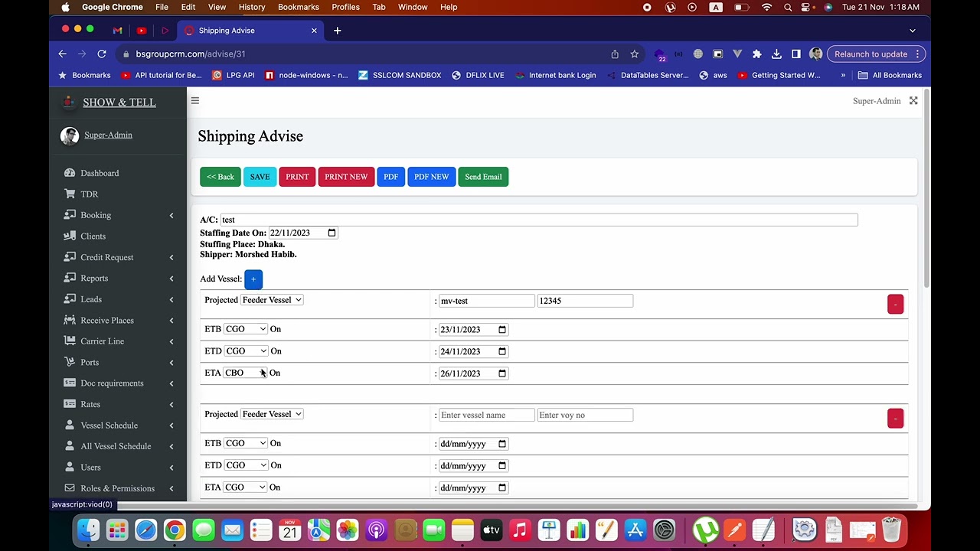Click the mv-test vessel name field
The width and height of the screenshot is (980, 551).
[486, 301]
